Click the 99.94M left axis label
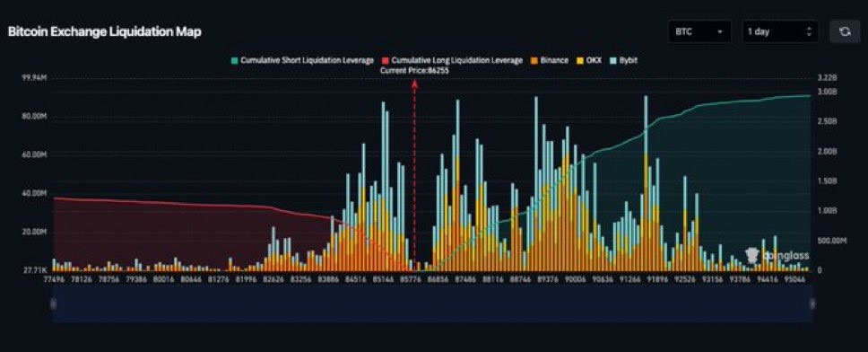 (34, 79)
